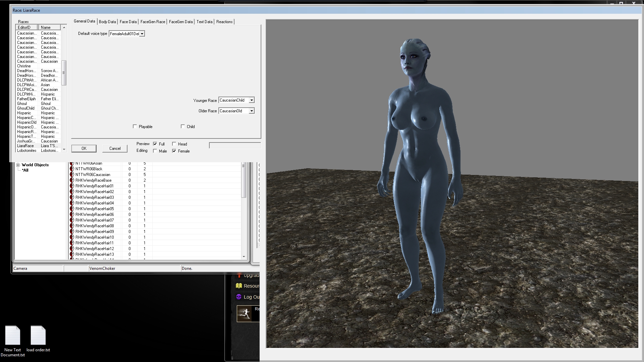The image size is (644, 362).
Task: Go to the FaceGen Data tab
Action: [x=181, y=22]
